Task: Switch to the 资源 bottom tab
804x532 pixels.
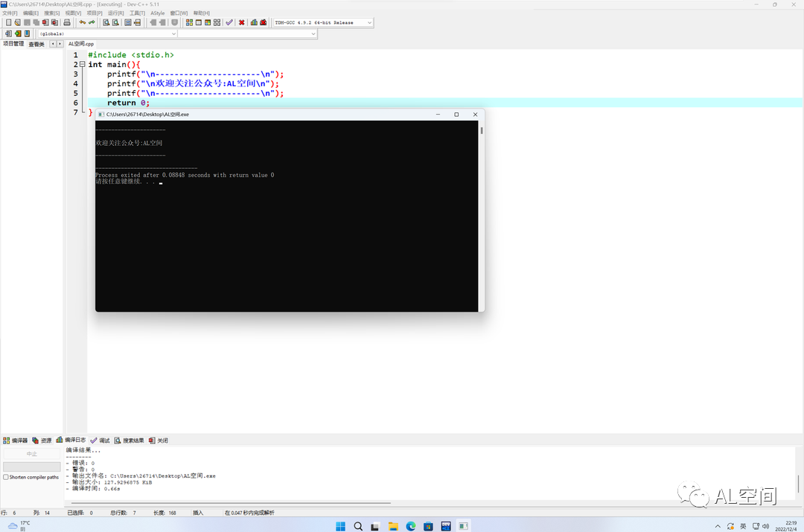Action: point(42,440)
